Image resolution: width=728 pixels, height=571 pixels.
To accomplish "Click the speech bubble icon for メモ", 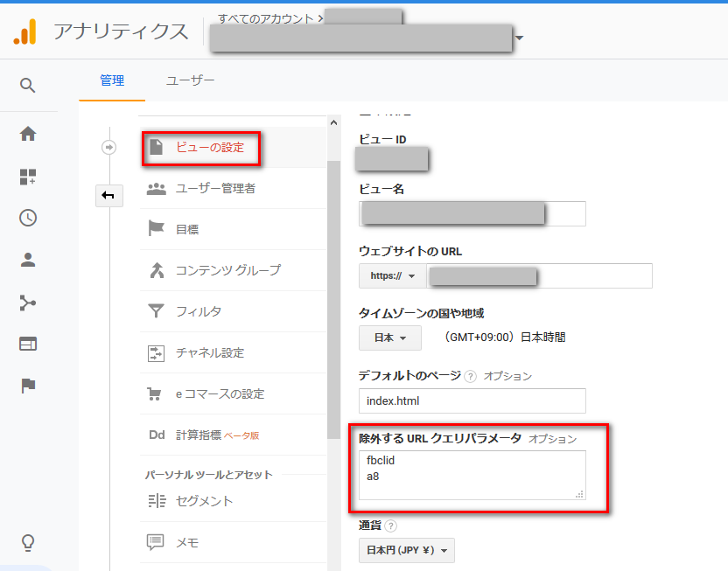I will 155,541.
